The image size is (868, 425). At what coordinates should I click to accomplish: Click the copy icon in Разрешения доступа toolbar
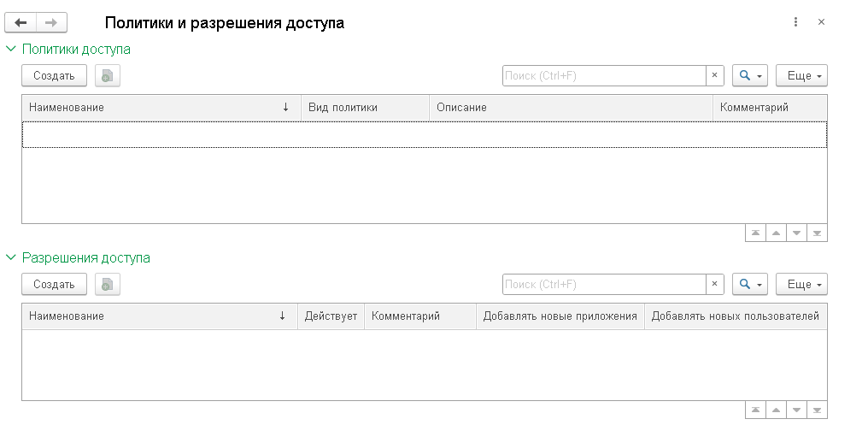point(107,284)
